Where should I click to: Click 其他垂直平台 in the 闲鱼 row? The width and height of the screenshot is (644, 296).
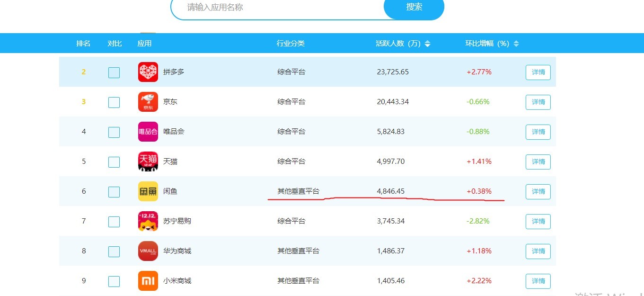pyautogui.click(x=298, y=191)
